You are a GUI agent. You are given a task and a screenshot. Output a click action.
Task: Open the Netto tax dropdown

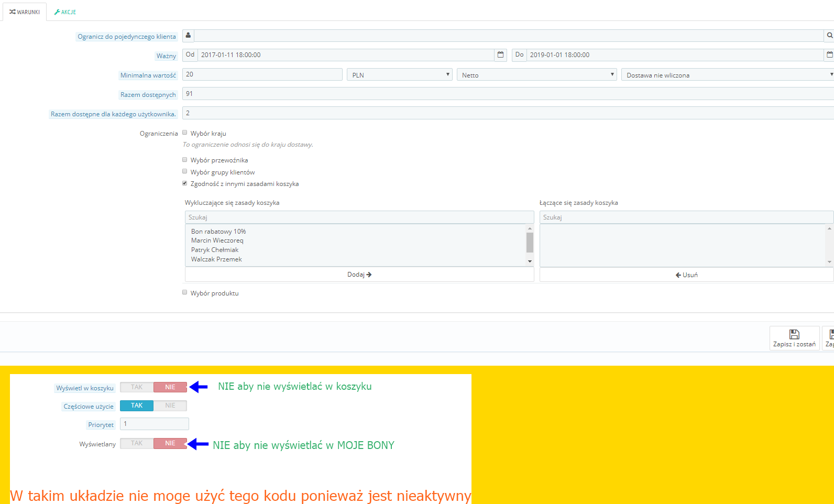point(537,75)
